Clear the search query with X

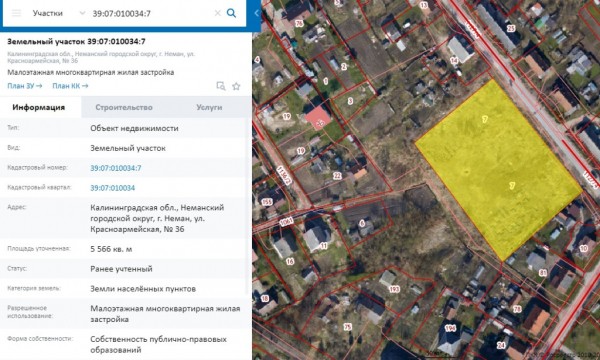point(217,13)
